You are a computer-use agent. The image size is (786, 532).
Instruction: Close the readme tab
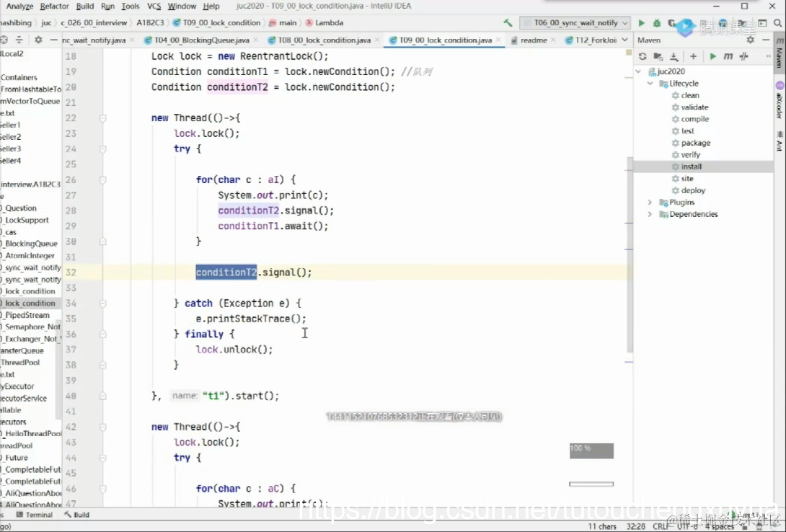(x=553, y=40)
